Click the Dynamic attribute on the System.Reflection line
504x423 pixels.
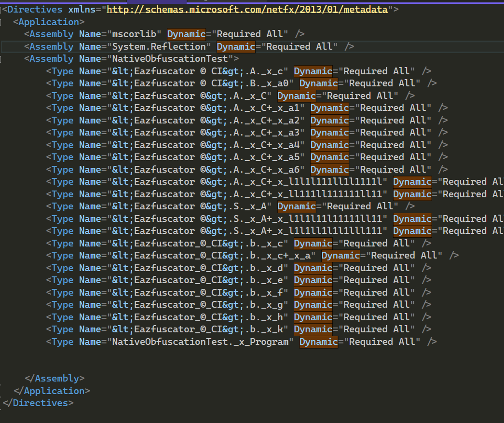[236, 46]
